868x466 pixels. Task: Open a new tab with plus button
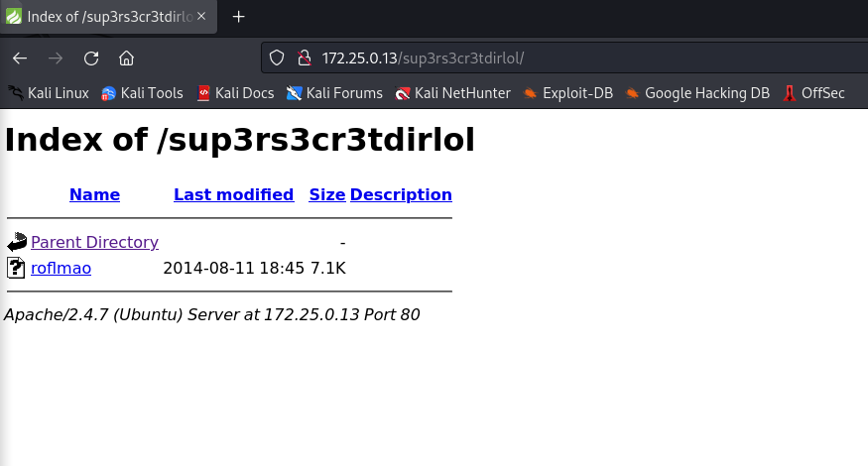pyautogui.click(x=239, y=17)
